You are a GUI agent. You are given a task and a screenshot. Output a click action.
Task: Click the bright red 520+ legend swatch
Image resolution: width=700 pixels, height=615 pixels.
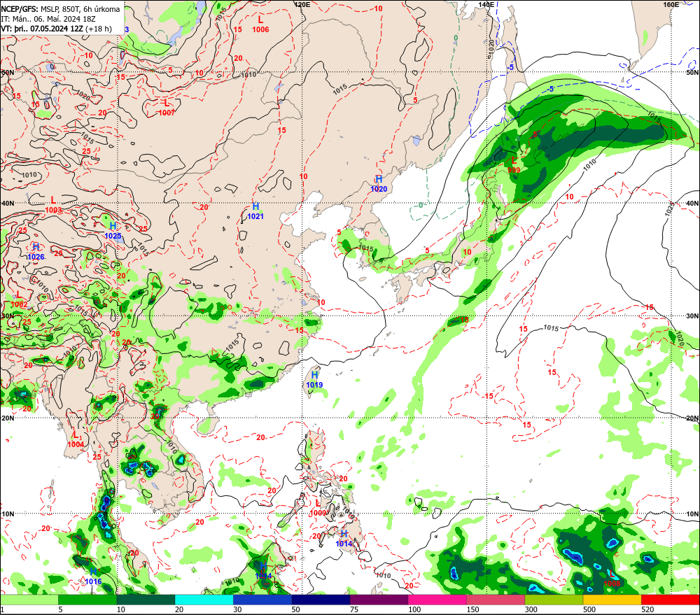coord(671,600)
